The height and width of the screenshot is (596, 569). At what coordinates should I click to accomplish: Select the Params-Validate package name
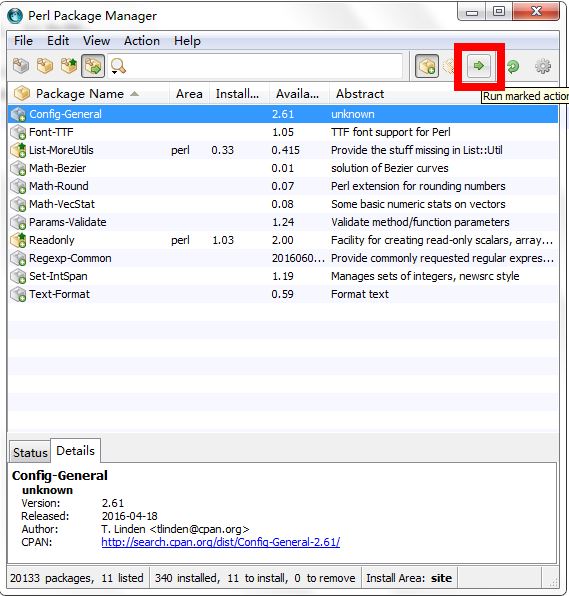pos(68,222)
